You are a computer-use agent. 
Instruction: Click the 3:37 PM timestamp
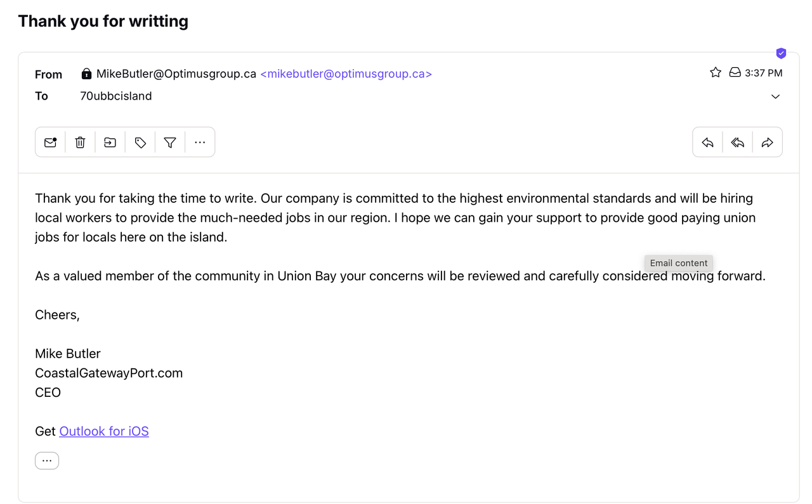coord(764,74)
